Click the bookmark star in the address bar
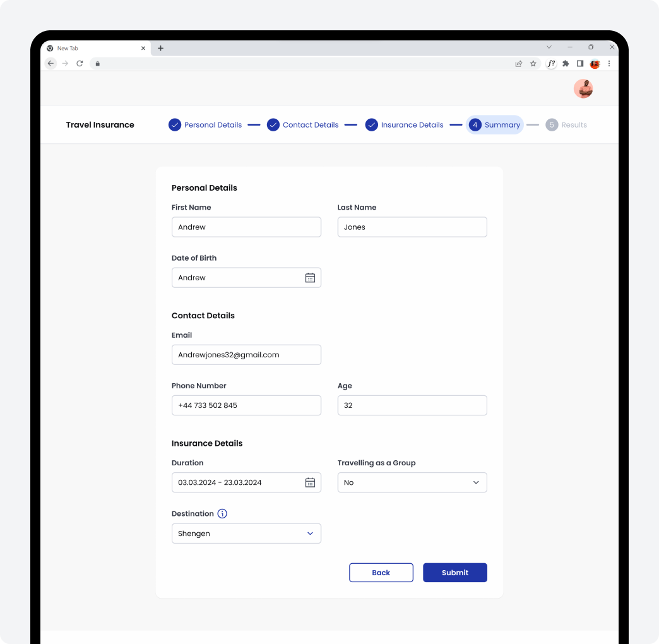Viewport: 659px width, 644px height. (x=533, y=63)
